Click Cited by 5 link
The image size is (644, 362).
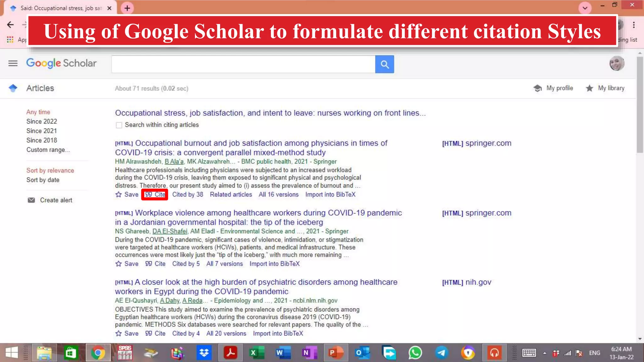186,264
